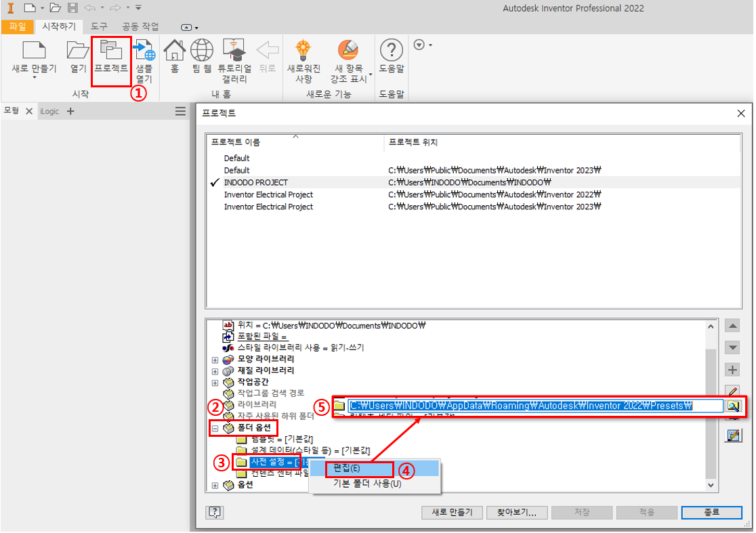Collapse 폴더 옵션 tree node
756x533 pixels.
215,429
